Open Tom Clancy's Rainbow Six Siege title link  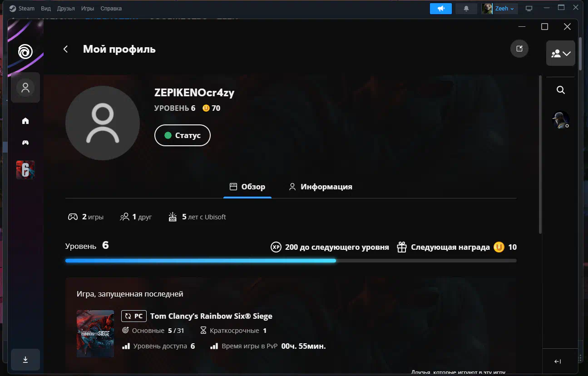(x=211, y=316)
